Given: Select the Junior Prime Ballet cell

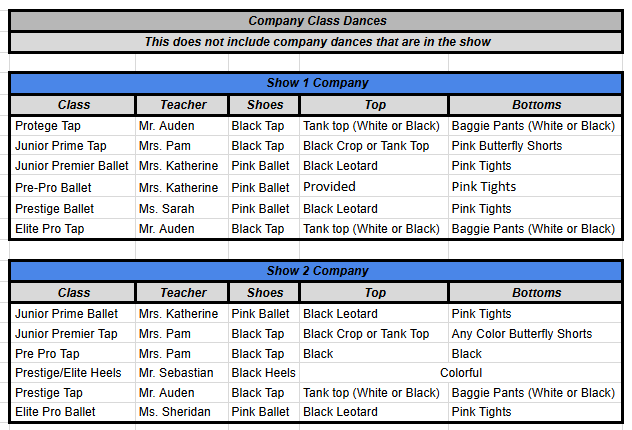Looking at the screenshot, I should 73,314.
